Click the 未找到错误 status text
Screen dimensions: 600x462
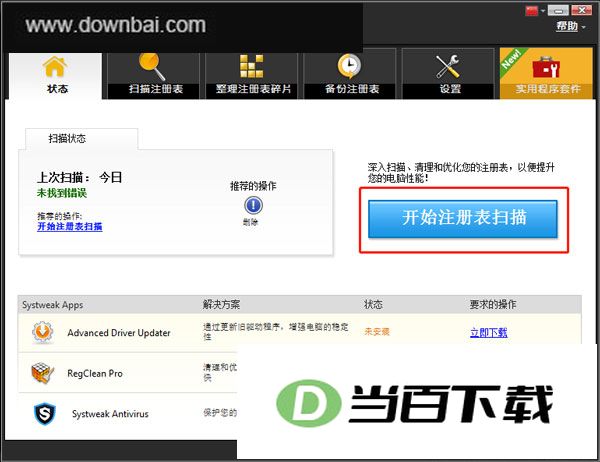click(62, 193)
